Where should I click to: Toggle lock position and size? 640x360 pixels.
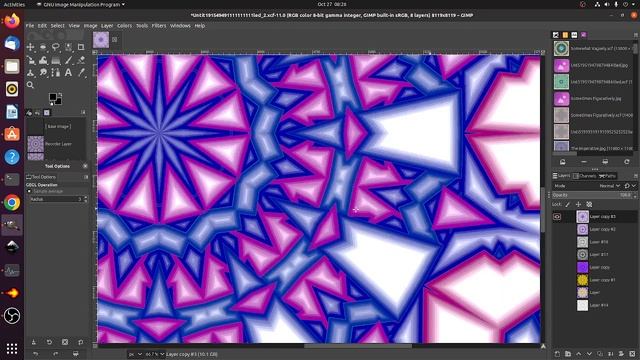point(578,204)
